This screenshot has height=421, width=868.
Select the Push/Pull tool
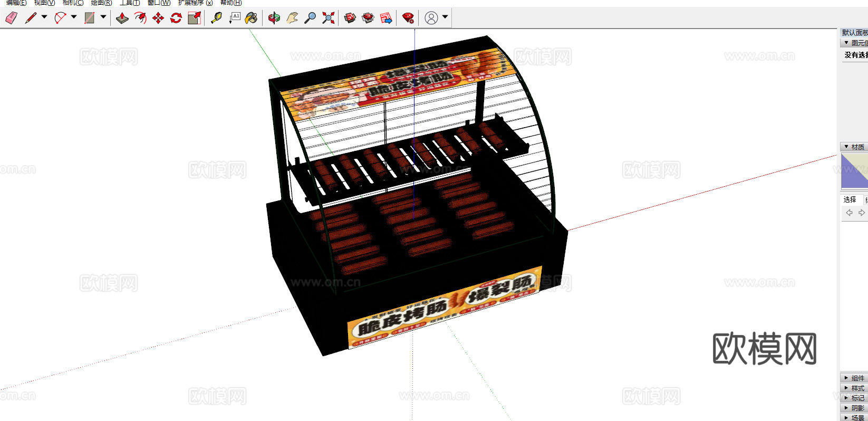(122, 18)
